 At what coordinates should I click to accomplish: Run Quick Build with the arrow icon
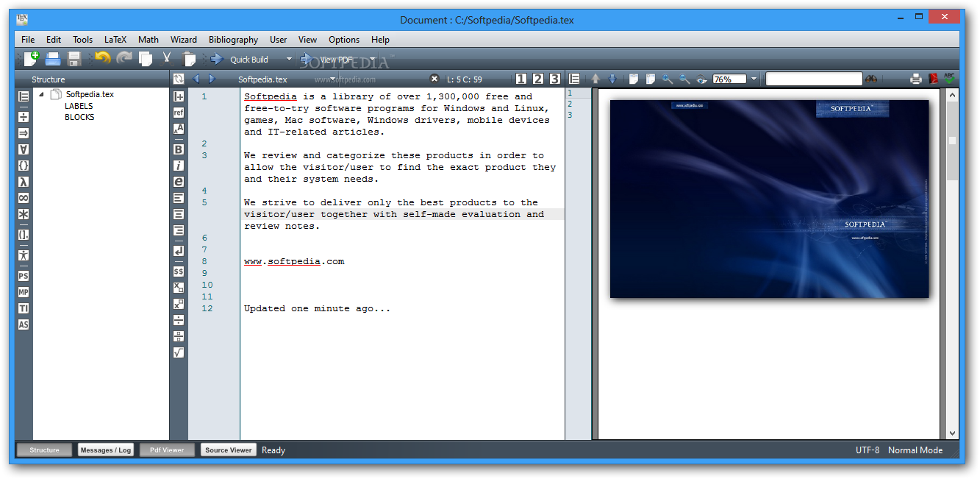(217, 59)
